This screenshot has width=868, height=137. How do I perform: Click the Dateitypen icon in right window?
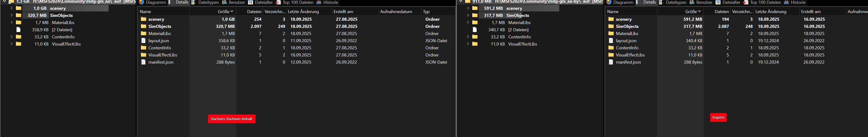coord(661,2)
